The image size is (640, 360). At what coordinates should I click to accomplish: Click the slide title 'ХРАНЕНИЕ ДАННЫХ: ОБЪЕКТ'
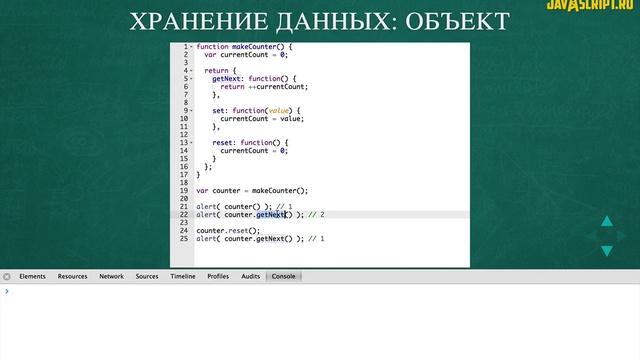(x=320, y=21)
